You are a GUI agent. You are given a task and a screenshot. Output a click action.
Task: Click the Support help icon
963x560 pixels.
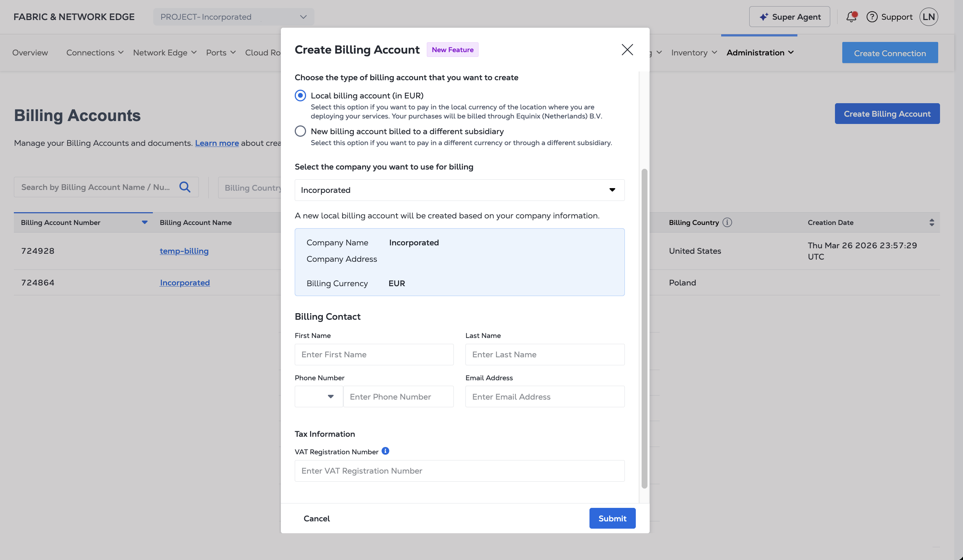pos(872,17)
